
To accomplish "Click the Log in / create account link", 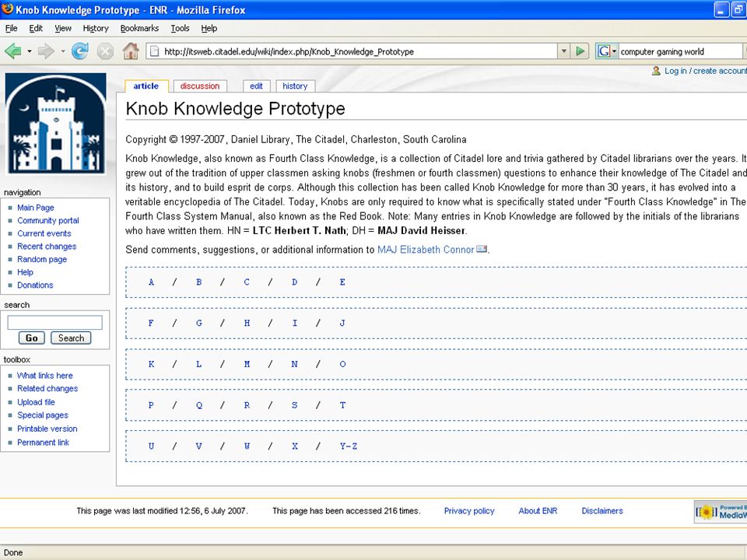I will [706, 71].
